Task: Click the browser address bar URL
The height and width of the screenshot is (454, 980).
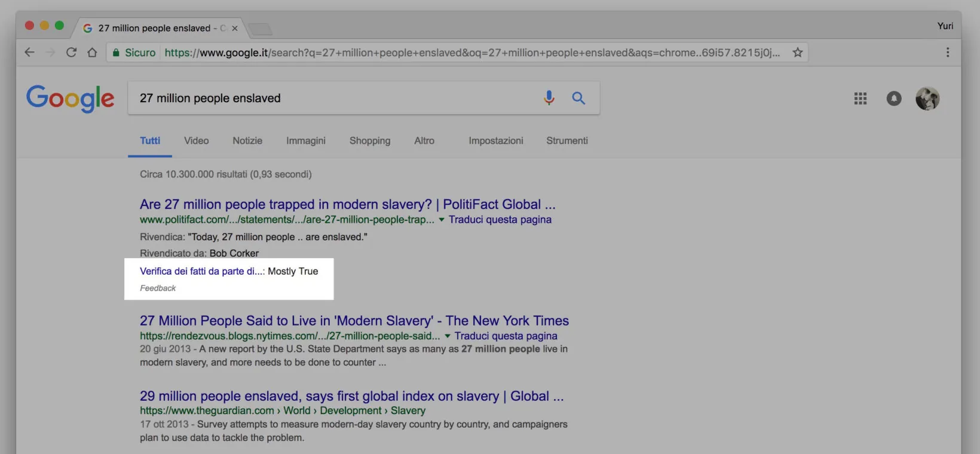Action: coord(472,53)
